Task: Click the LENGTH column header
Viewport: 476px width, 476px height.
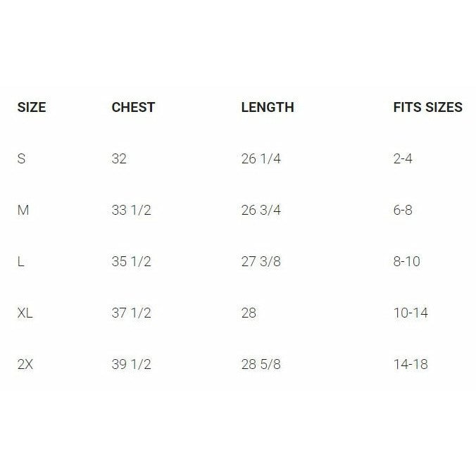Action: tap(268, 108)
